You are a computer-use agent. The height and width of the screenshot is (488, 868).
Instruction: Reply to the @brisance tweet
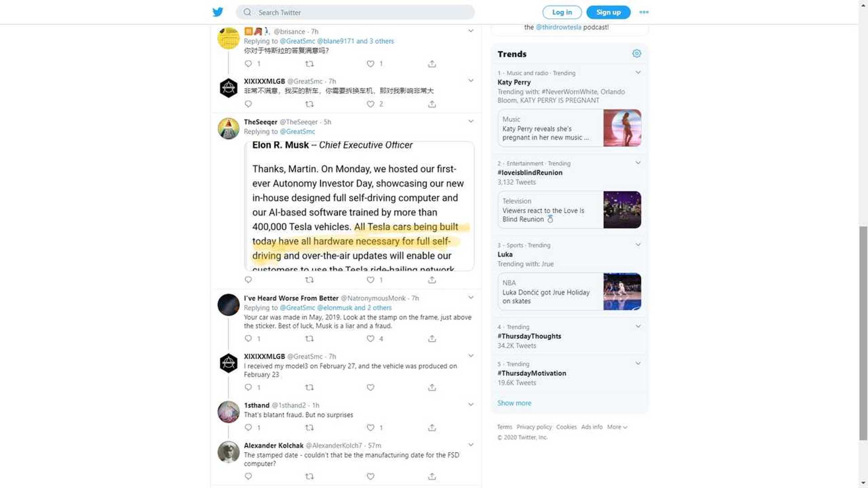pyautogui.click(x=248, y=64)
